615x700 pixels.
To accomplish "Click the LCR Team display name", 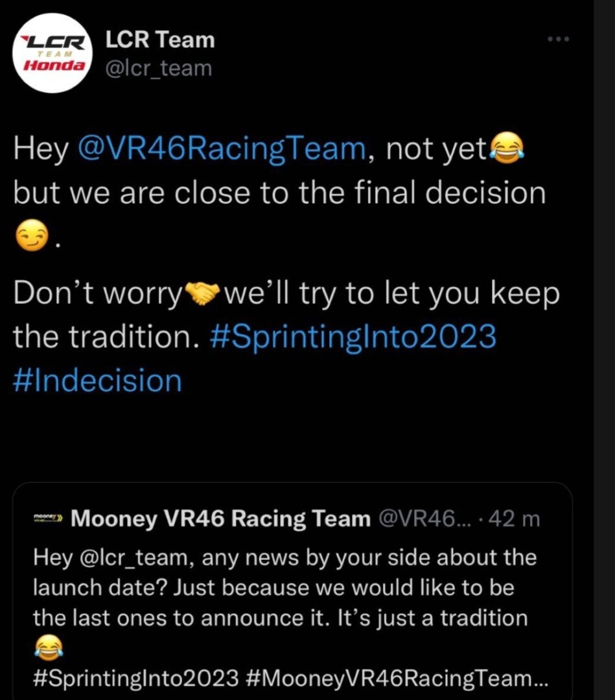I will tap(160, 40).
